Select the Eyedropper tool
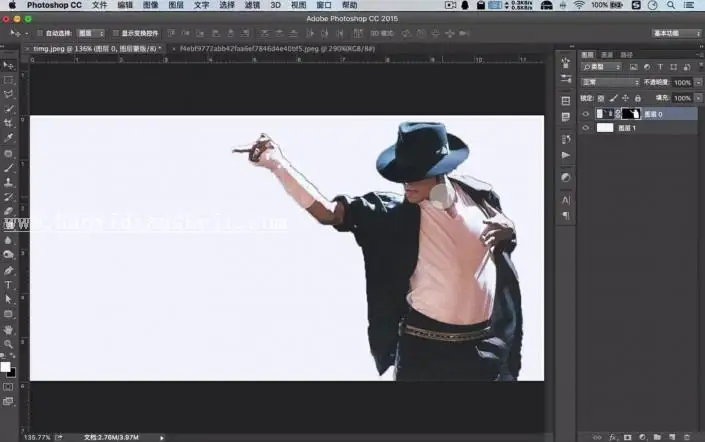This screenshot has height=442, width=705. (x=8, y=138)
